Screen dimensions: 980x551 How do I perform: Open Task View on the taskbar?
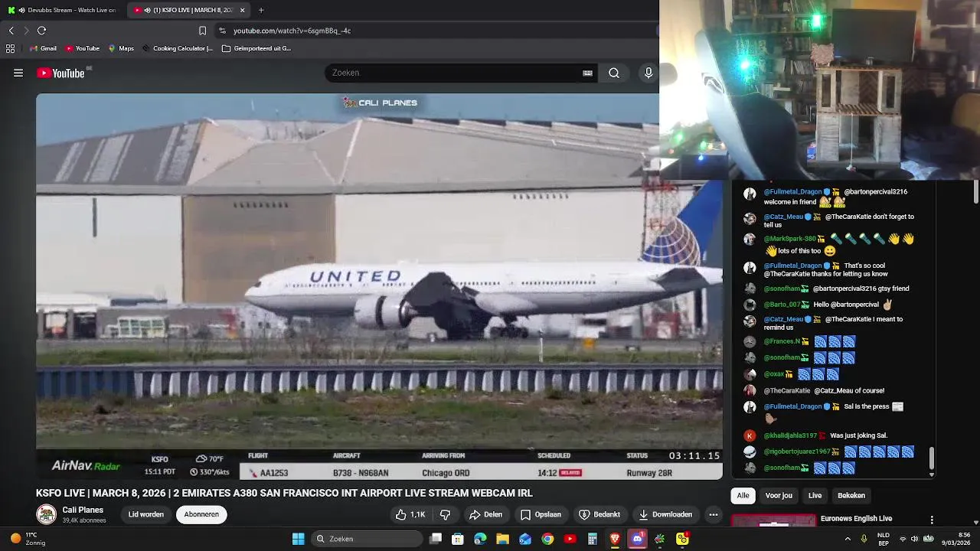pyautogui.click(x=436, y=539)
